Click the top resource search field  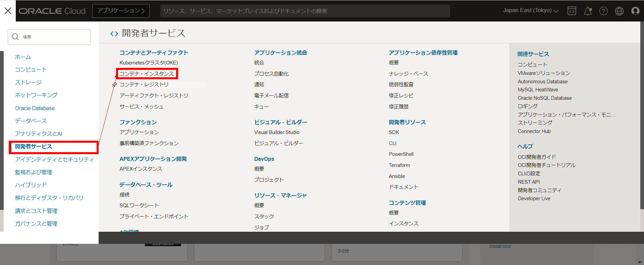point(305,11)
